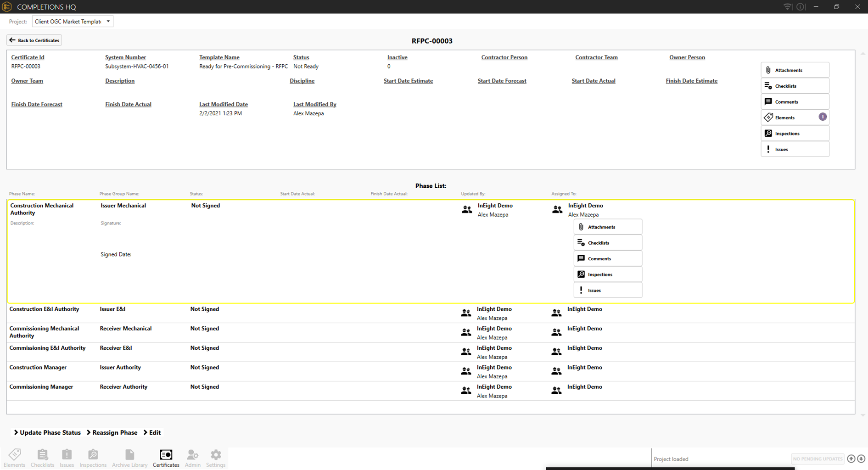868x470 pixels.
Task: Open the Checklists tab in bottom navigation
Action: (x=42, y=458)
